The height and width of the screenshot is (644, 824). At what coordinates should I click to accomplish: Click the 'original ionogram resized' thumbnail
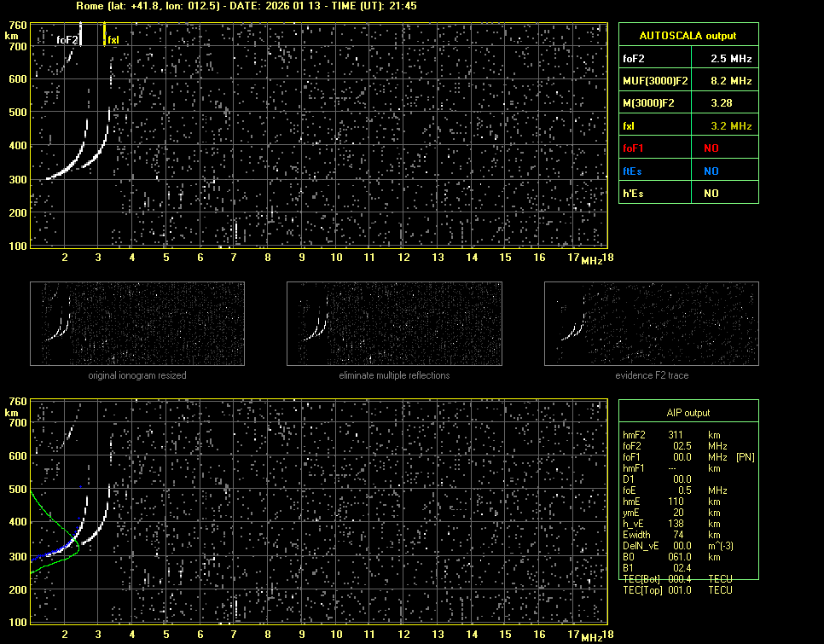coord(137,323)
